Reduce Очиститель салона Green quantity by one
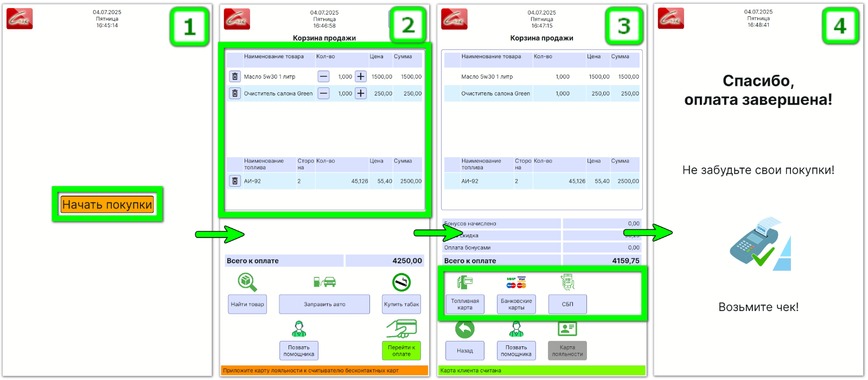The width and height of the screenshot is (868, 380). coord(323,93)
